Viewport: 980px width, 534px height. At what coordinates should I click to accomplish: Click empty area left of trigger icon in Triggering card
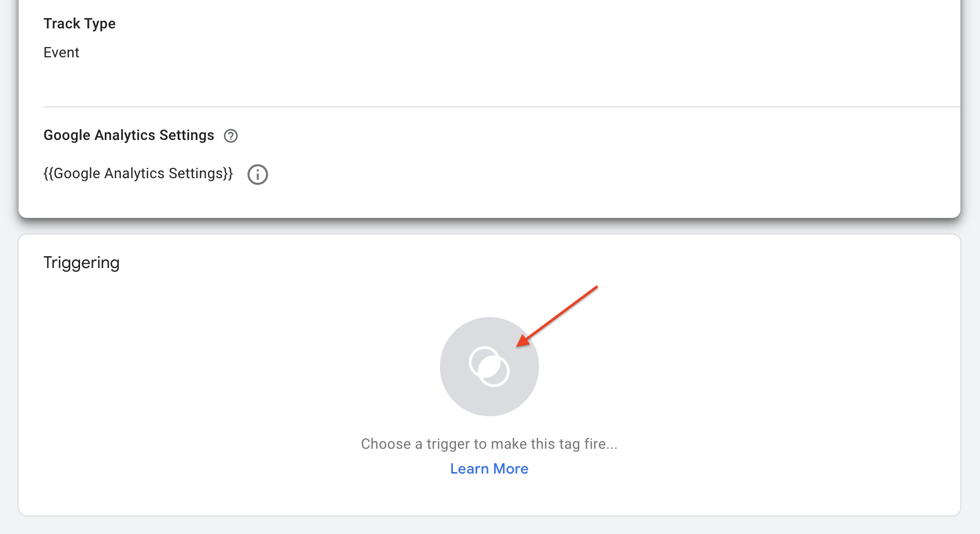click(x=232, y=367)
